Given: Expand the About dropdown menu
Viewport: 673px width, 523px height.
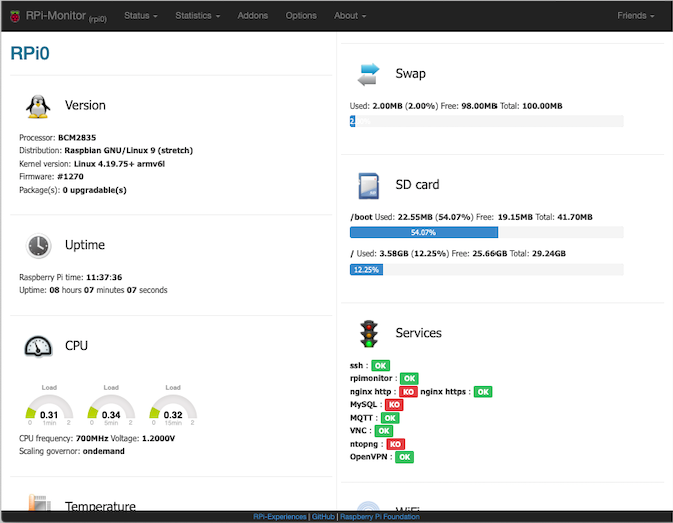Looking at the screenshot, I should tap(350, 16).
